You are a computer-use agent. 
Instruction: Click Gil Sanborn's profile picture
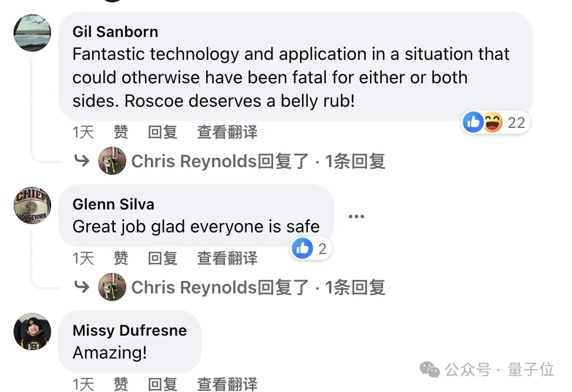click(x=32, y=33)
